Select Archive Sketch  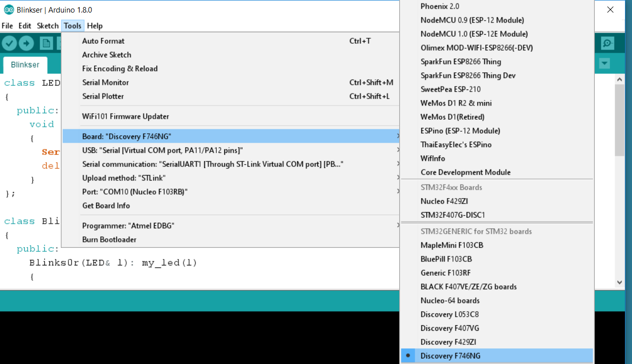pos(231,55)
